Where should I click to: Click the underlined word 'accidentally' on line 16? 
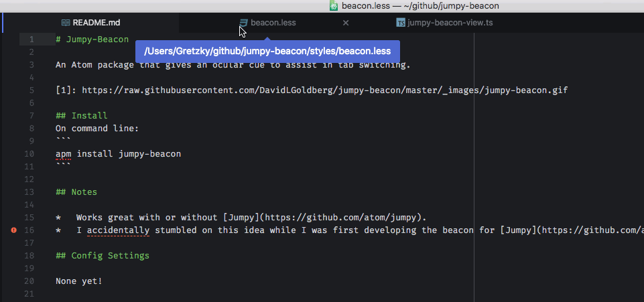click(x=118, y=230)
